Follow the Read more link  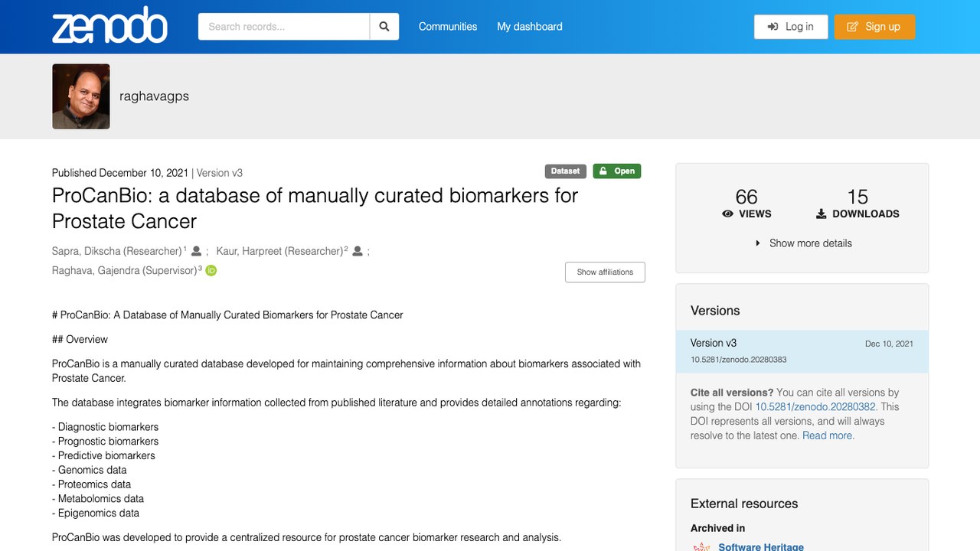[828, 435]
